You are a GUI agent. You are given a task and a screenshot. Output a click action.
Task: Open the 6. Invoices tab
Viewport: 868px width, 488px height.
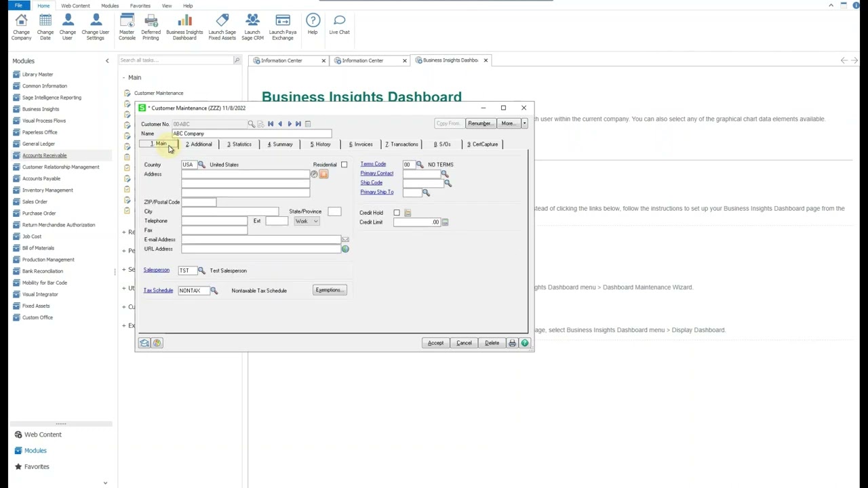pos(361,144)
